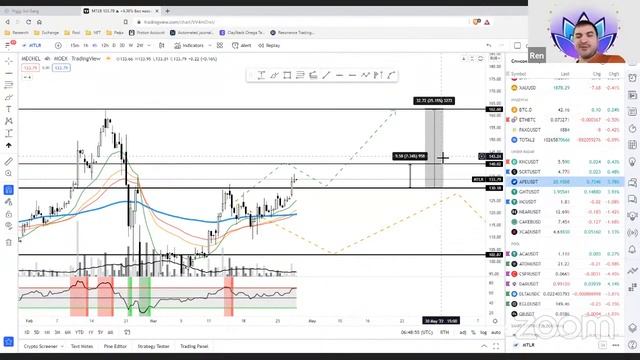Switch to the Text Notes tab
This screenshot has width=640, height=360.
(x=82, y=346)
